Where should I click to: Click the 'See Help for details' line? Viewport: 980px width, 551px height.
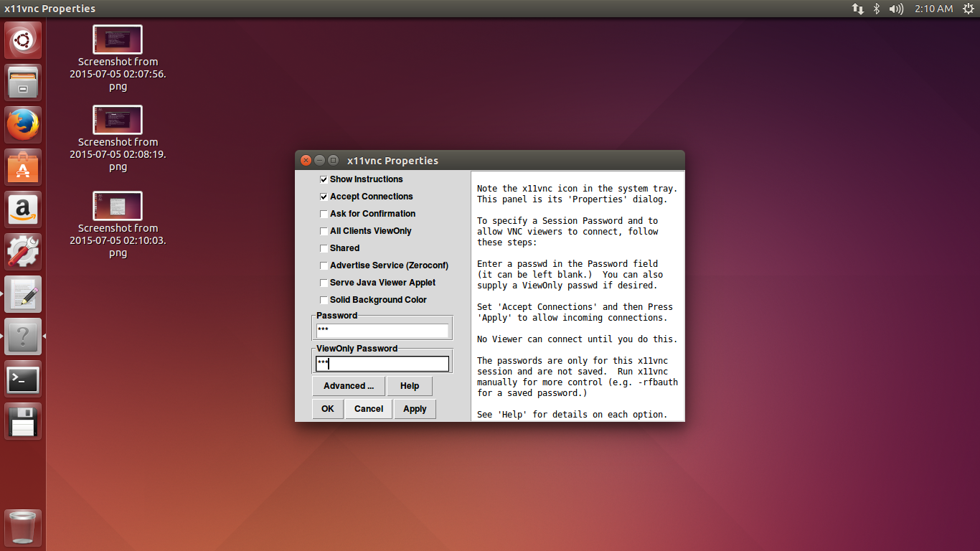pos(572,415)
